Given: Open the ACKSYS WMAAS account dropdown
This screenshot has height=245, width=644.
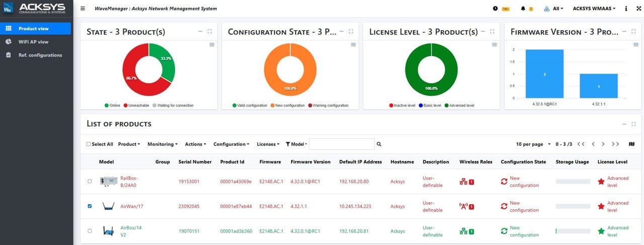Looking at the screenshot, I should coord(595,9).
